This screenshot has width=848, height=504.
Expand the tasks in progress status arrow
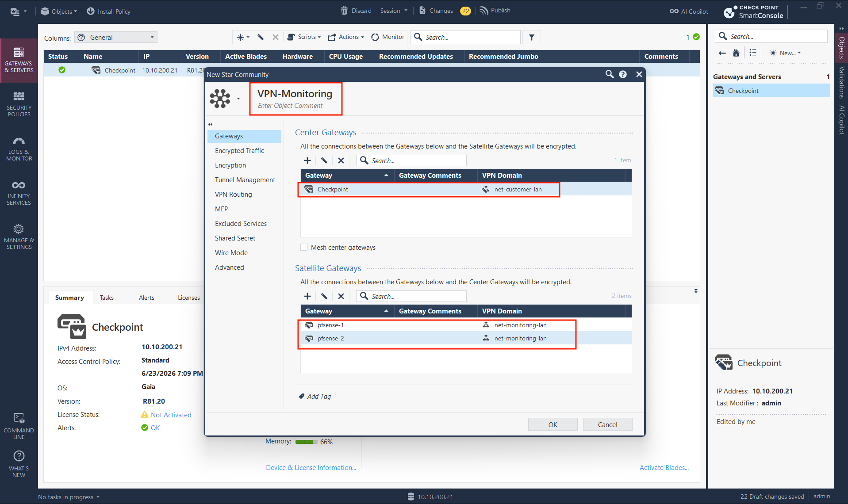[x=98, y=496]
